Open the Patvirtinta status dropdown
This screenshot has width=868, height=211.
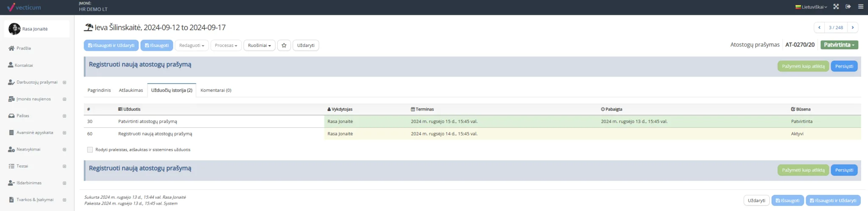839,45
